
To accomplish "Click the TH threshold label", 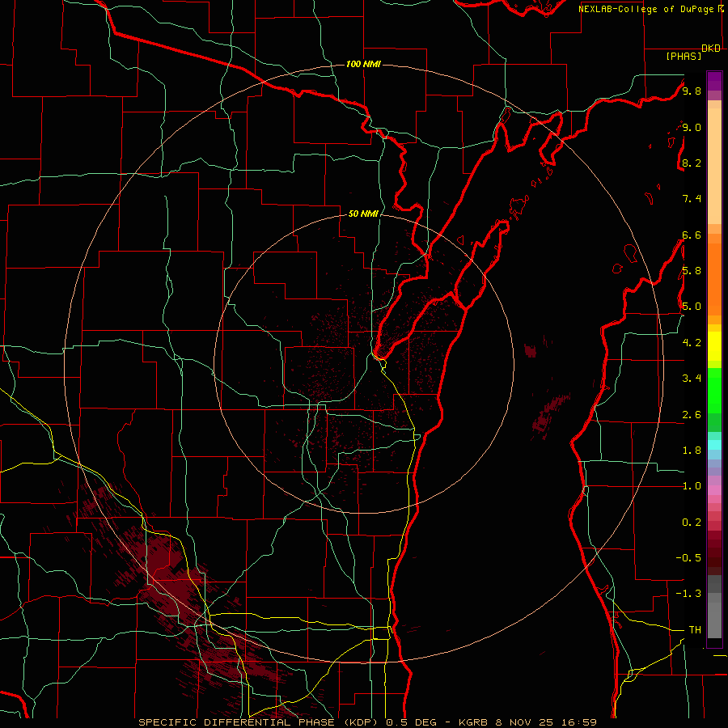I will coord(695,630).
